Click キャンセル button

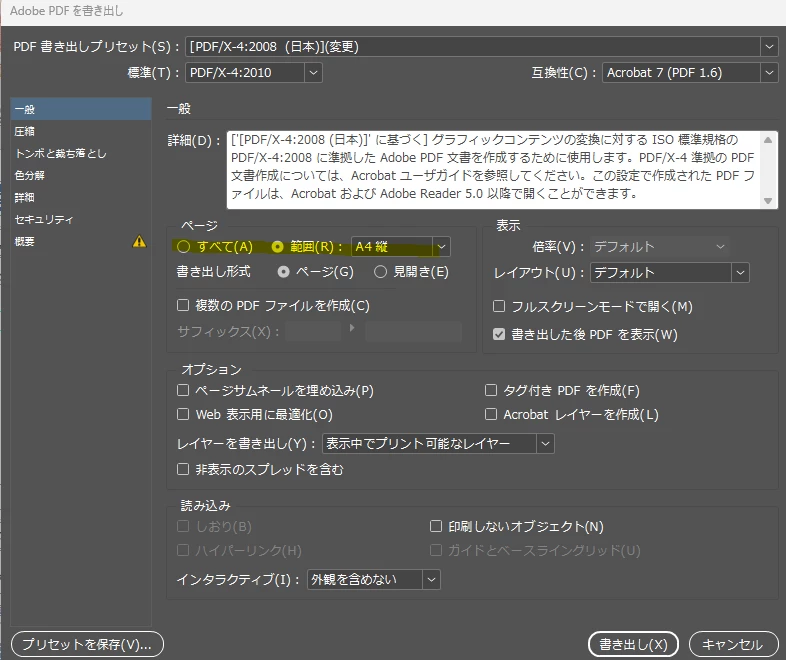(733, 644)
